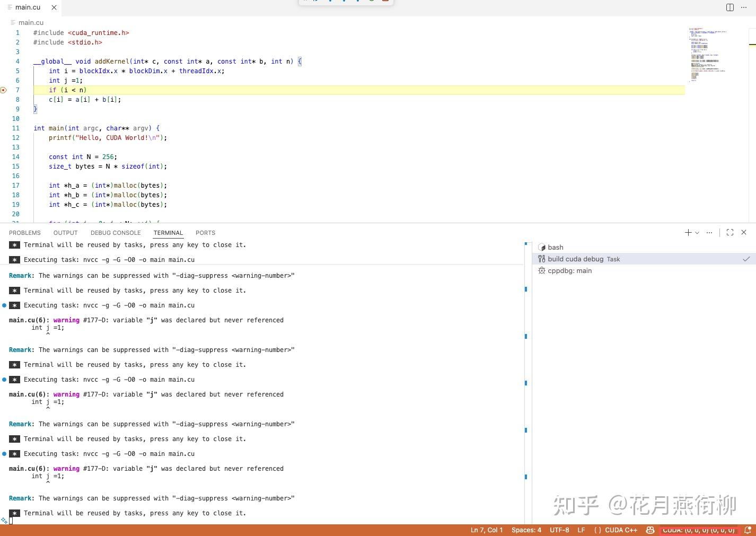
Task: Select the cppdbg: main terminal
Action: tap(644, 271)
